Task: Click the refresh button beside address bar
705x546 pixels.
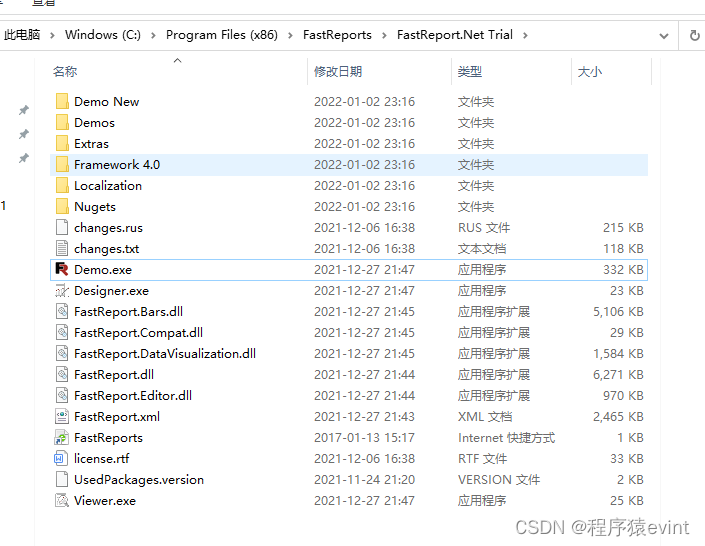Action: [694, 35]
